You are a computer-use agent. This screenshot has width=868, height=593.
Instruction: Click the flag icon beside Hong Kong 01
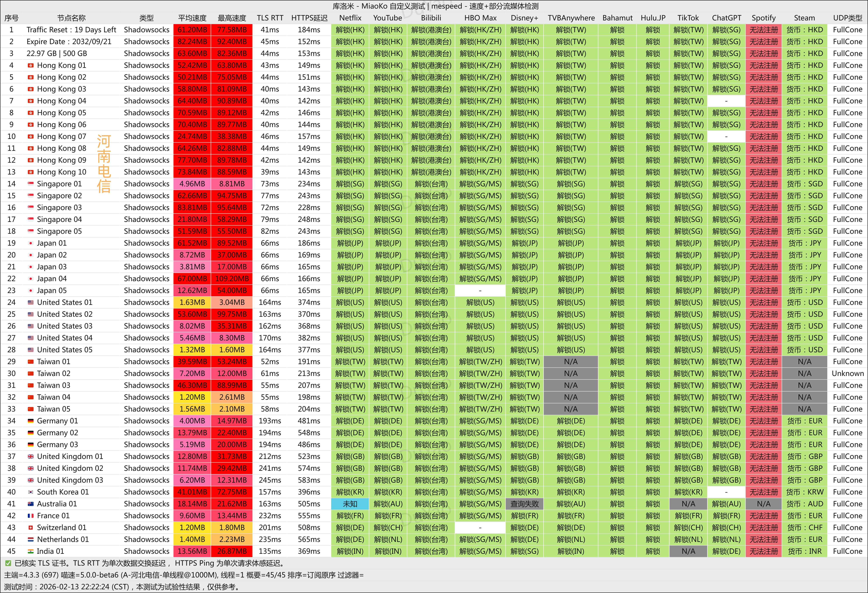pyautogui.click(x=31, y=66)
